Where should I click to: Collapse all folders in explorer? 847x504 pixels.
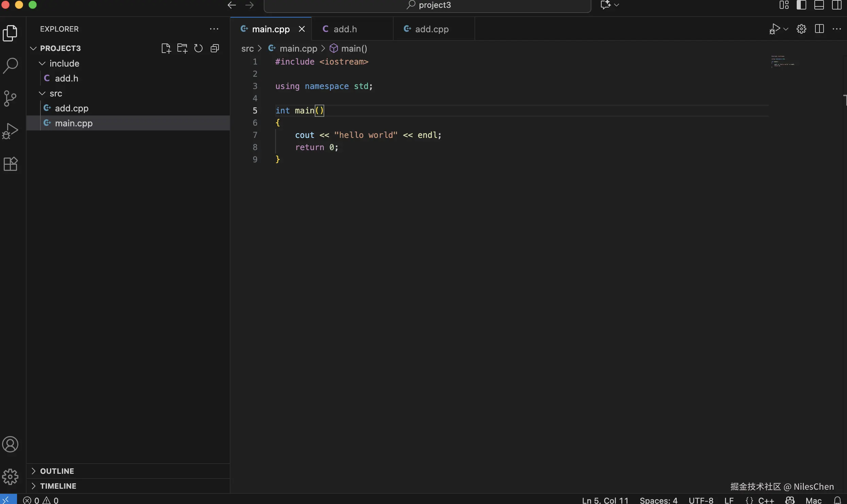[x=215, y=49]
